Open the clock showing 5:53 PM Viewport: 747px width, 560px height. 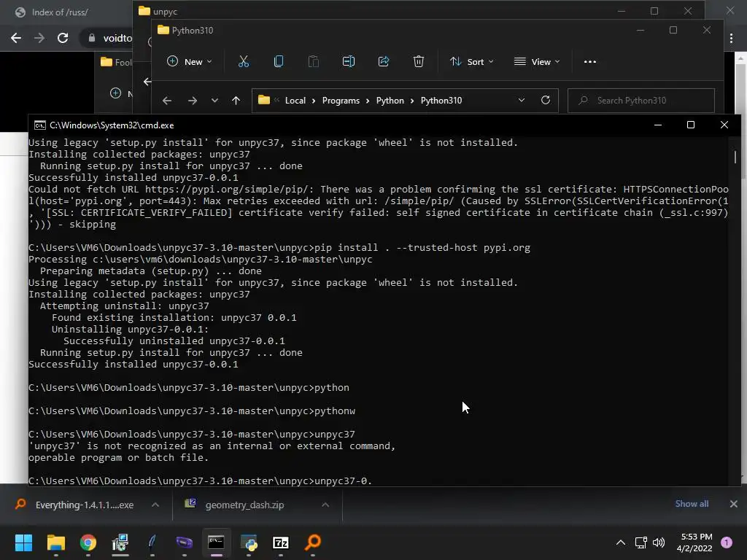tap(694, 542)
